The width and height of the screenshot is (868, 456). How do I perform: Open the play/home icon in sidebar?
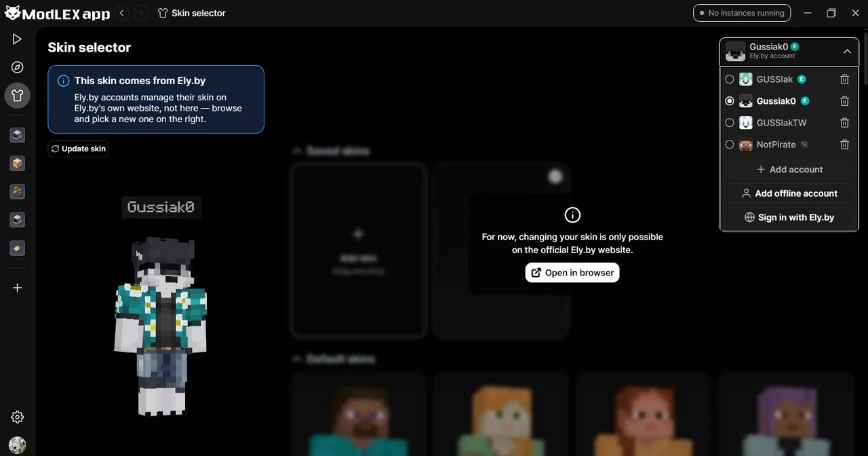coord(18,39)
